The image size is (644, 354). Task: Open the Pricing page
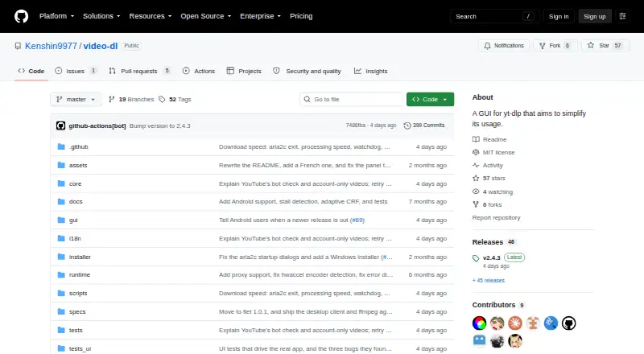pos(301,16)
